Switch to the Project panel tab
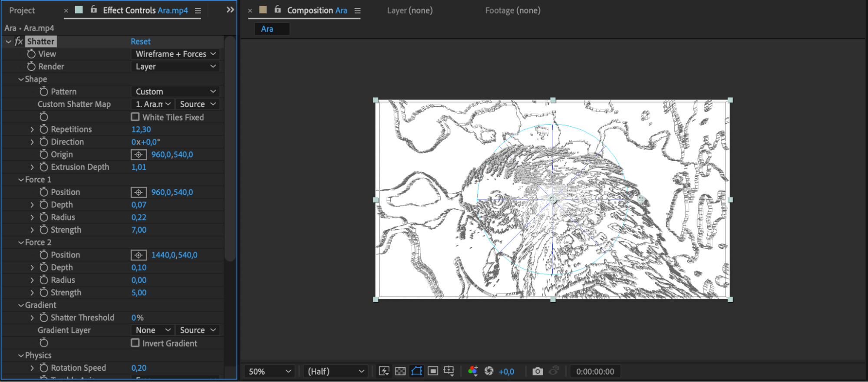868x382 pixels. click(x=22, y=10)
